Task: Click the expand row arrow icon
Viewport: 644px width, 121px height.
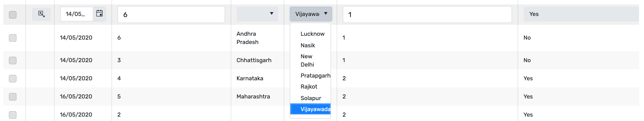Action: [x=41, y=14]
